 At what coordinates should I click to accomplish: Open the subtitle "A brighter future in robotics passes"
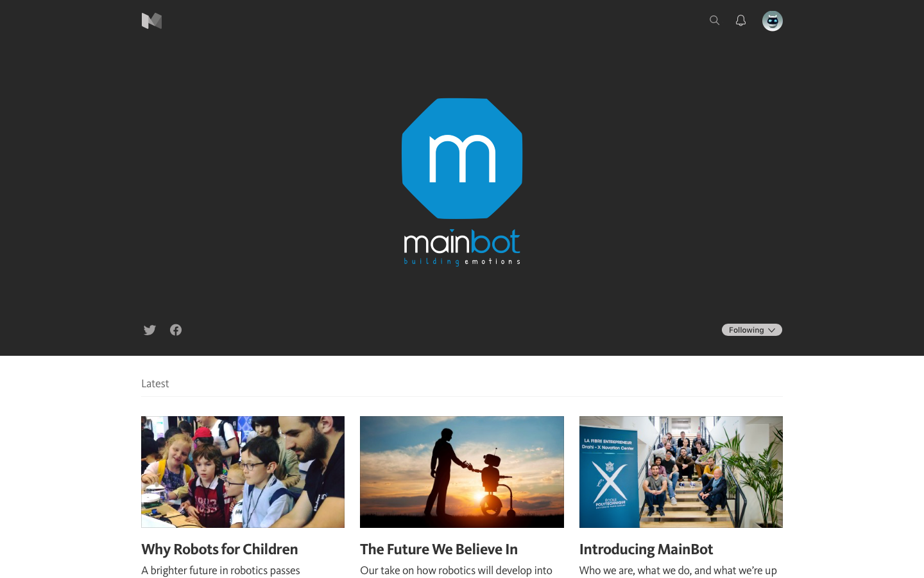(221, 570)
